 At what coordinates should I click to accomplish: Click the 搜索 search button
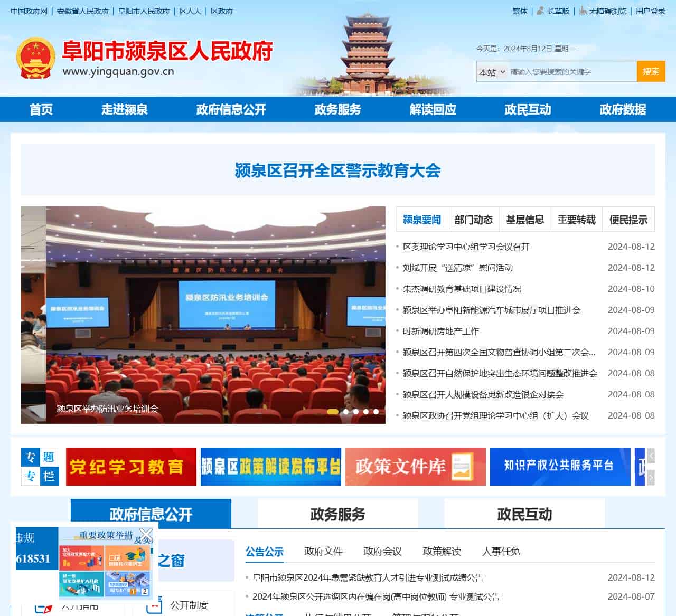coord(651,71)
